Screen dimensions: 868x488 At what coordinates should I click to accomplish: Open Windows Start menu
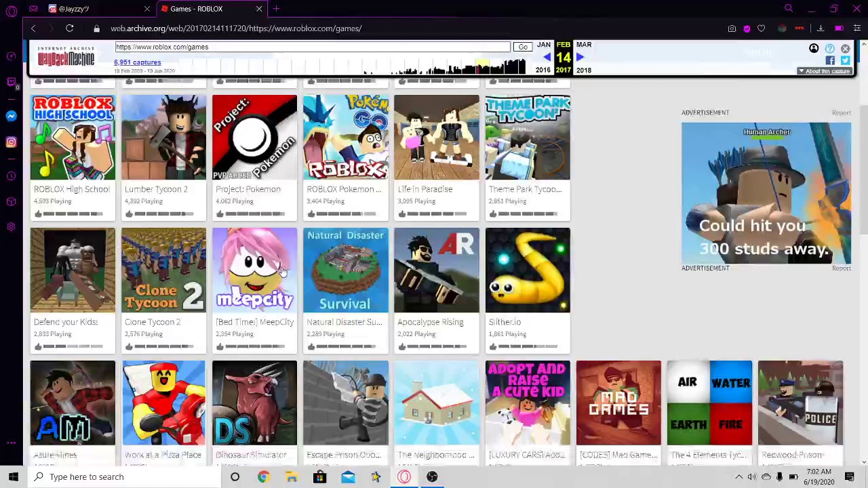click(x=13, y=476)
